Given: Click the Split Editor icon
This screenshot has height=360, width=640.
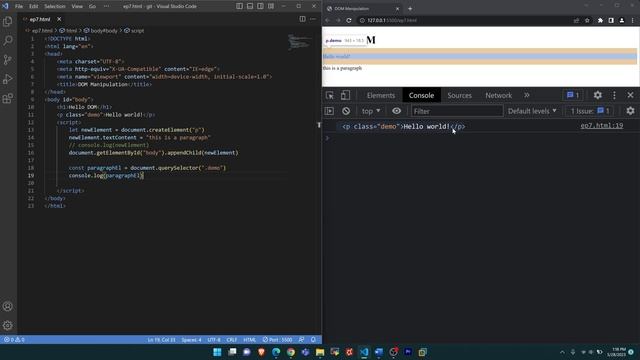Looking at the screenshot, I should 302,19.
